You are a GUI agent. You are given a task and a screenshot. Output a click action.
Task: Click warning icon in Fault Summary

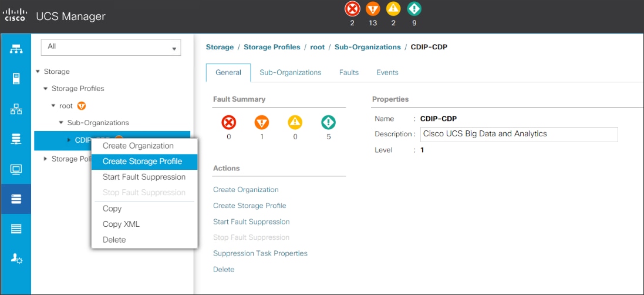pos(329,122)
